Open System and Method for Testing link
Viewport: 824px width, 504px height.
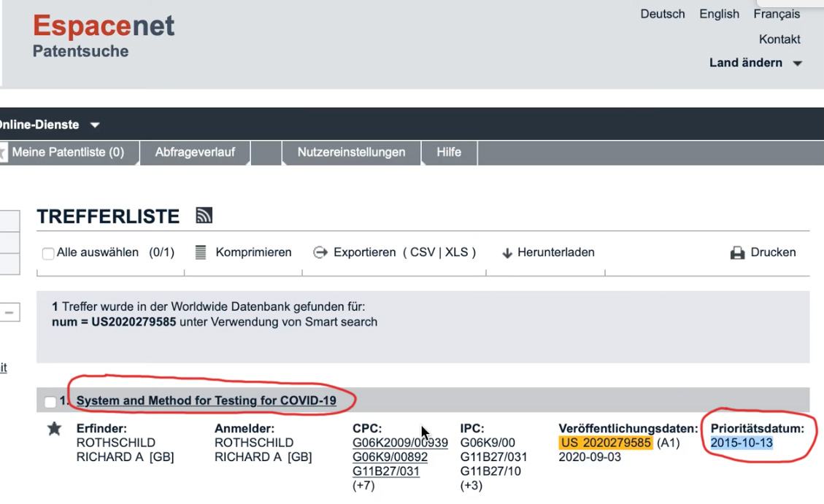[206, 400]
